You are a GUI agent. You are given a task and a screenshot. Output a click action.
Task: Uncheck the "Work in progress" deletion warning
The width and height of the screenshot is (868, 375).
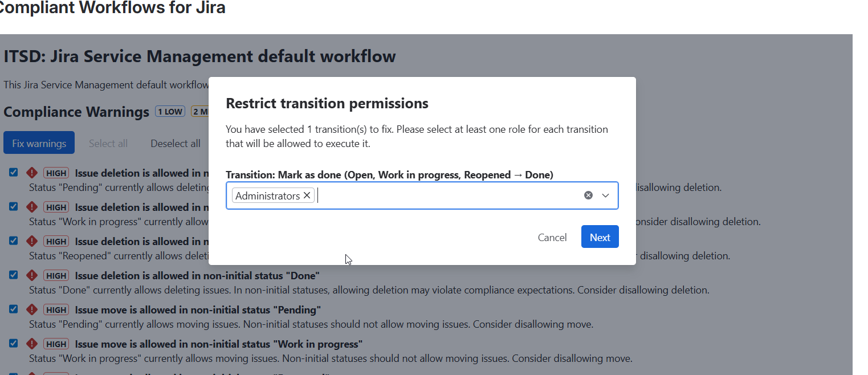pos(14,206)
